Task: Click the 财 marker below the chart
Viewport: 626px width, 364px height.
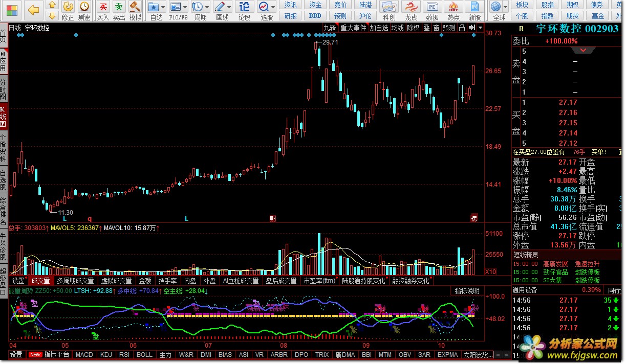Action: (x=273, y=218)
